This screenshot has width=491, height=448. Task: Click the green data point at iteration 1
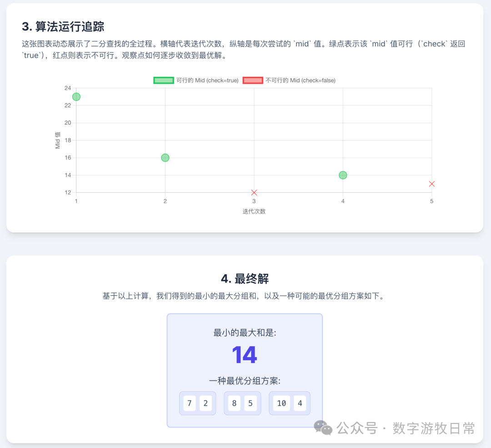(76, 96)
